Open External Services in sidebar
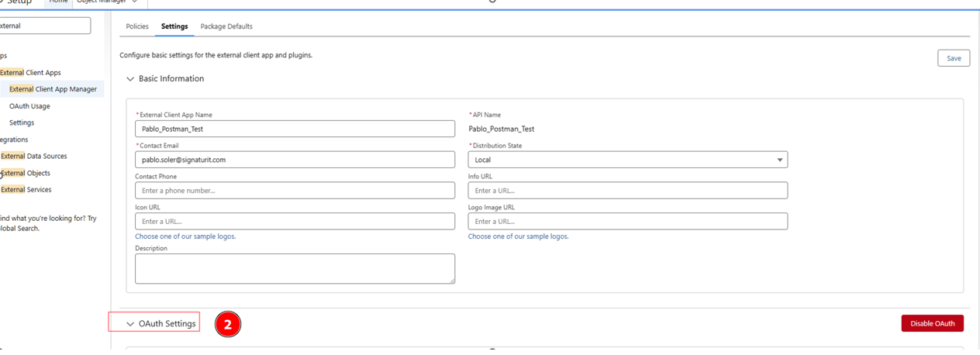 coord(26,190)
